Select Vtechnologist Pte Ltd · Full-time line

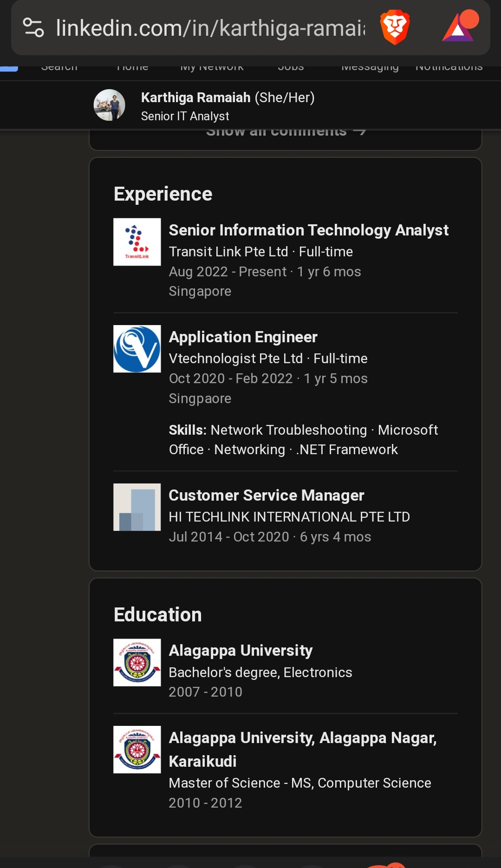[268, 359]
